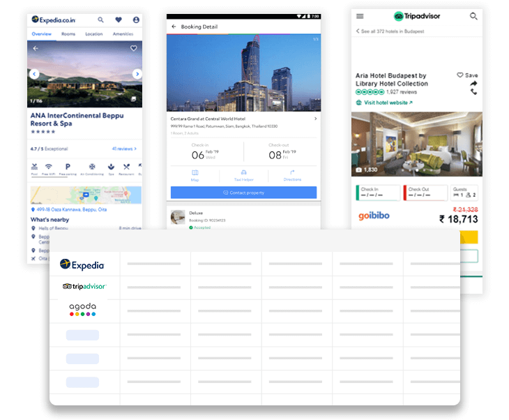Screen dimensions: 509x420
Task: Open the Deluxe room thumbnail
Action: (178, 217)
